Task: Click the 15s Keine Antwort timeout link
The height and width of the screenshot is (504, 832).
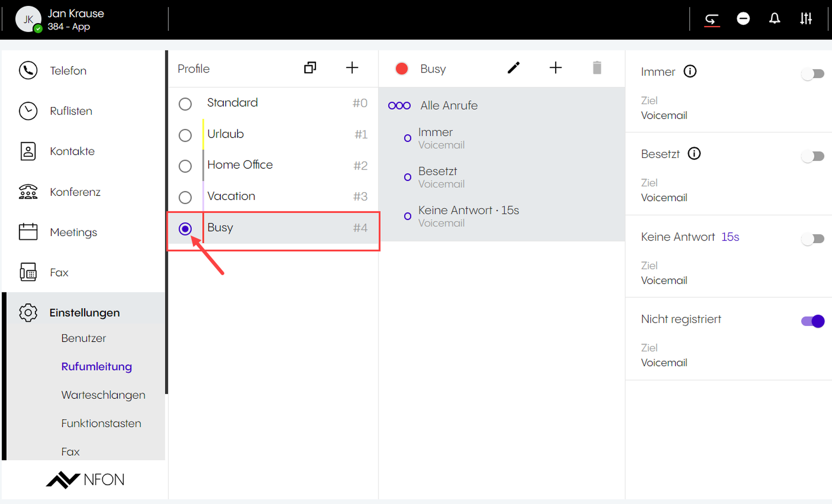Action: click(x=730, y=237)
